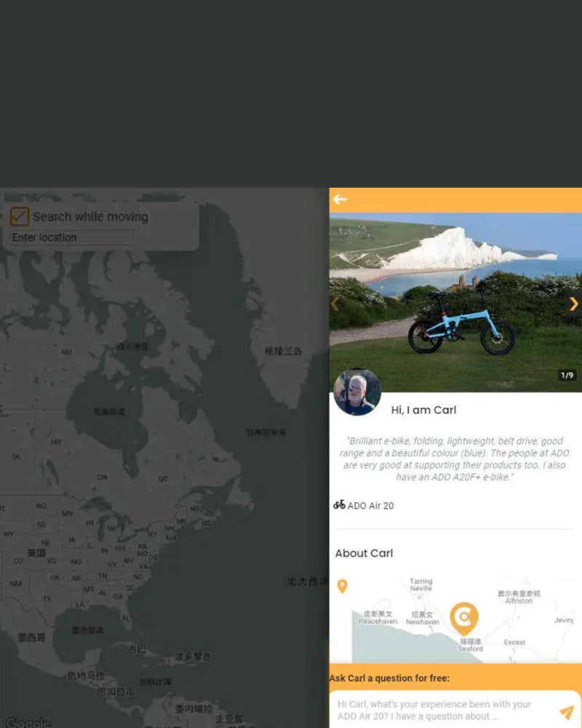Click the Google logo on the map
582x728 pixels.
click(x=28, y=722)
